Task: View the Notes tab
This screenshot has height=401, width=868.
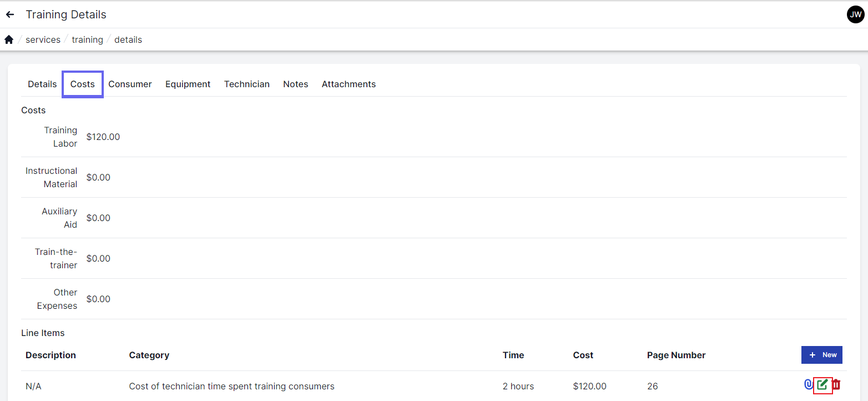Action: point(295,84)
